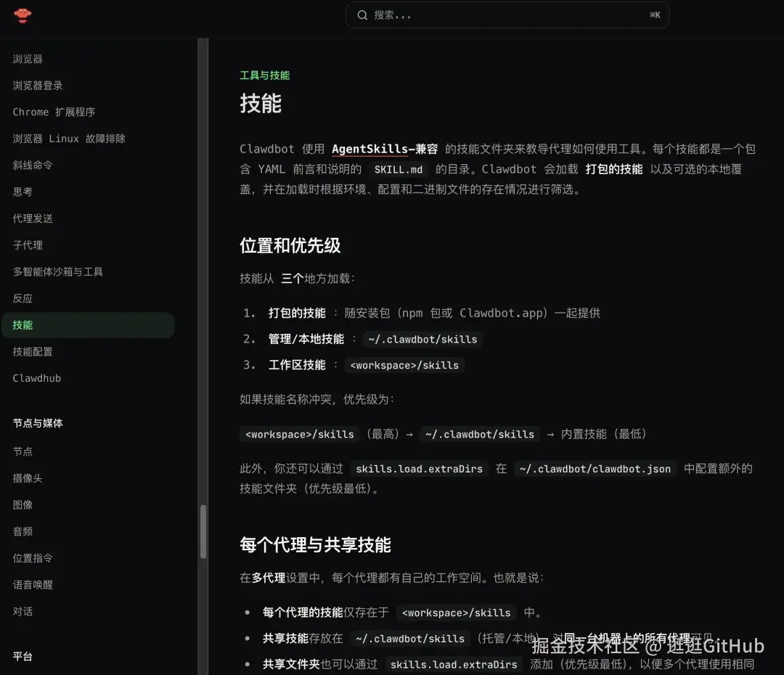This screenshot has height=675, width=784.
Task: Select 语音唤醒 in the sidebar
Action: click(x=33, y=584)
